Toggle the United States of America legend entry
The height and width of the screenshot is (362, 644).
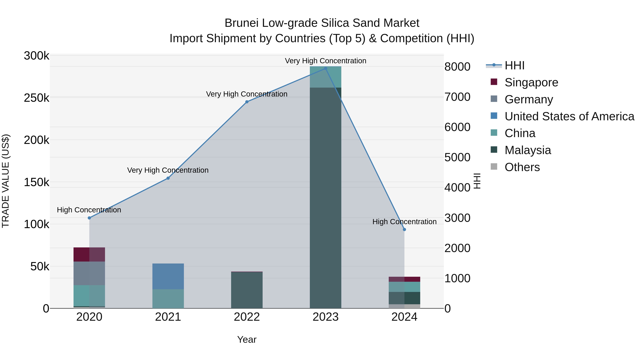coord(562,116)
